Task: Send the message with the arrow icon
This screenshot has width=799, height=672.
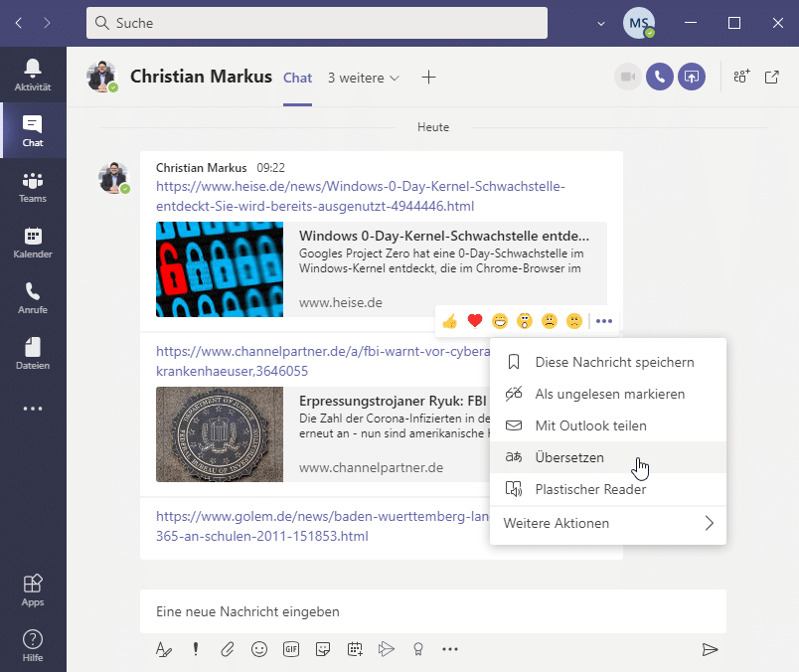Action: pos(710,649)
